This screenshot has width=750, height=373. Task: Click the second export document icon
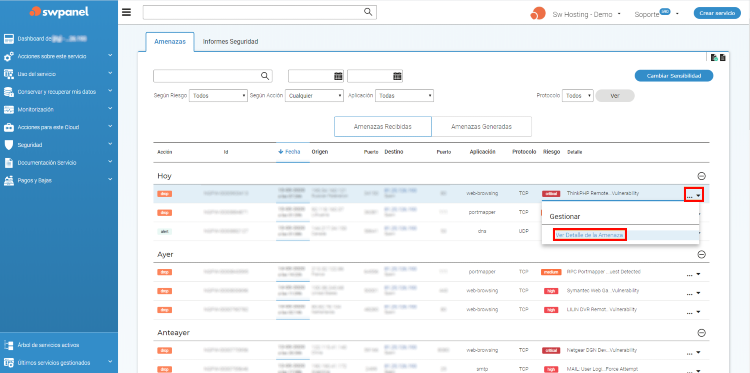click(x=722, y=57)
